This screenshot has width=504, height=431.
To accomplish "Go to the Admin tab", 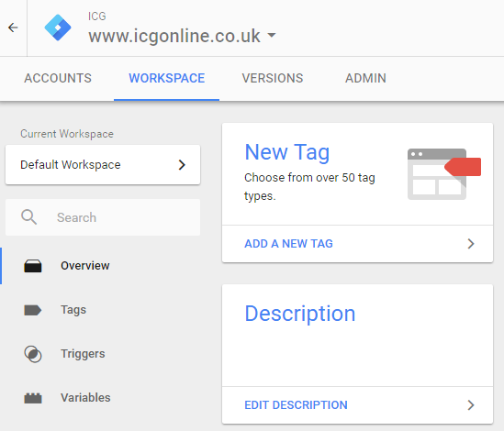I will (365, 78).
